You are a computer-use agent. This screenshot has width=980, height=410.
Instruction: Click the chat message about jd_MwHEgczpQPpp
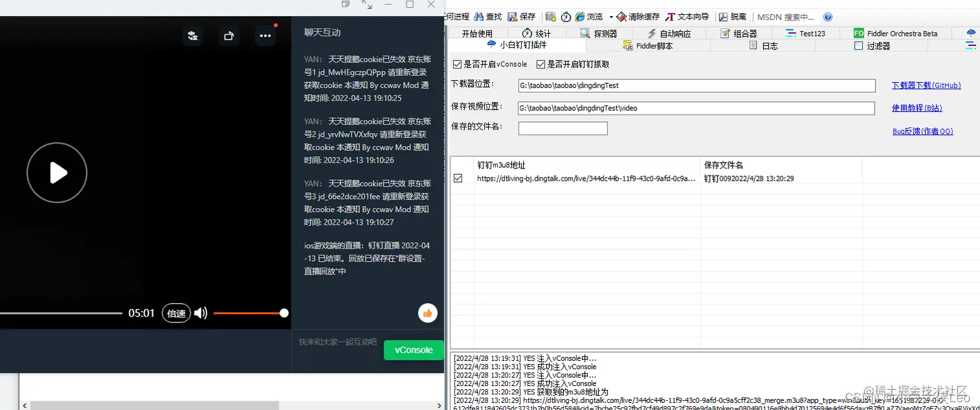point(367,78)
